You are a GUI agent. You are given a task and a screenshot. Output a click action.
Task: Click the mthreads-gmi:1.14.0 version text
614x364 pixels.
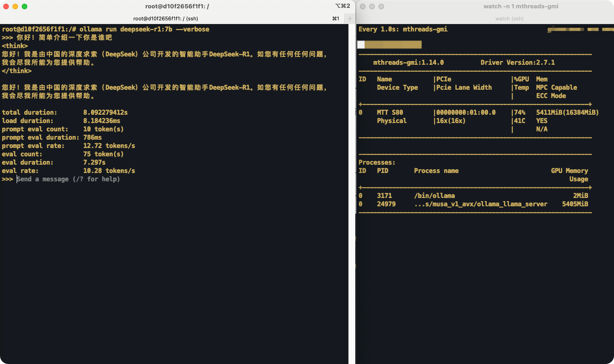[x=409, y=62]
